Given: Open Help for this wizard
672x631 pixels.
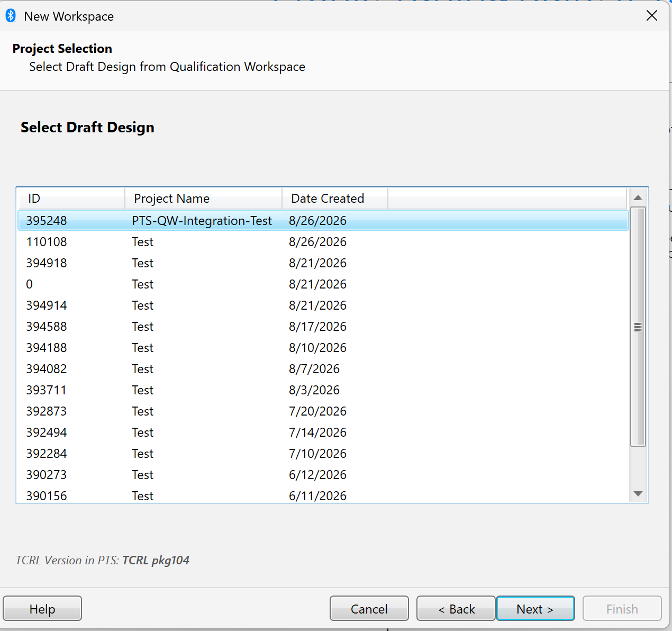Looking at the screenshot, I should [x=42, y=609].
